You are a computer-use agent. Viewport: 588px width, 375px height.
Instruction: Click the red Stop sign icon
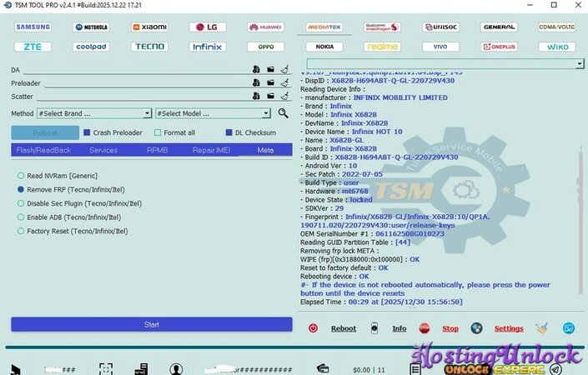click(x=425, y=328)
